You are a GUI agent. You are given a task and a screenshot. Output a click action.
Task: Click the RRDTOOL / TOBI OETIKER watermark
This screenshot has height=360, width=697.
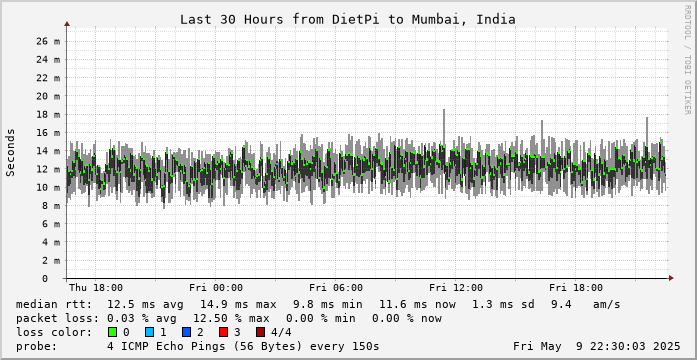pos(687,60)
